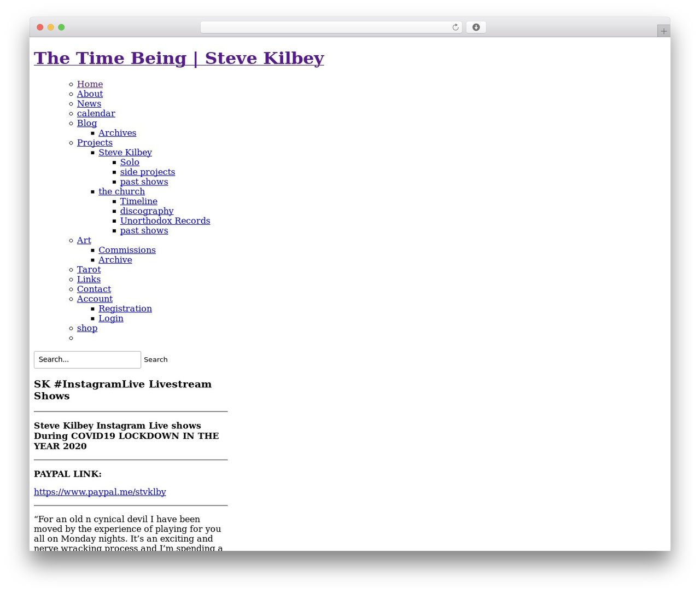Open the Commissions link
Screen dimensions: 700x593
point(127,251)
